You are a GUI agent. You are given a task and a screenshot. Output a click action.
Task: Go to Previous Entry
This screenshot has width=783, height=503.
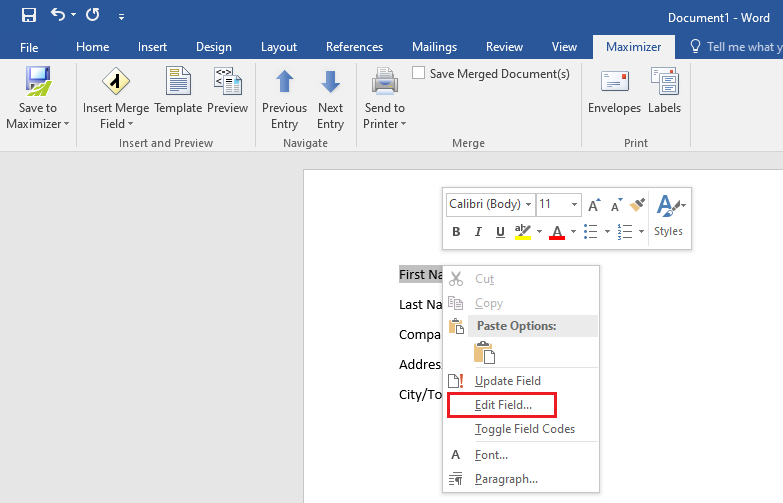[284, 82]
